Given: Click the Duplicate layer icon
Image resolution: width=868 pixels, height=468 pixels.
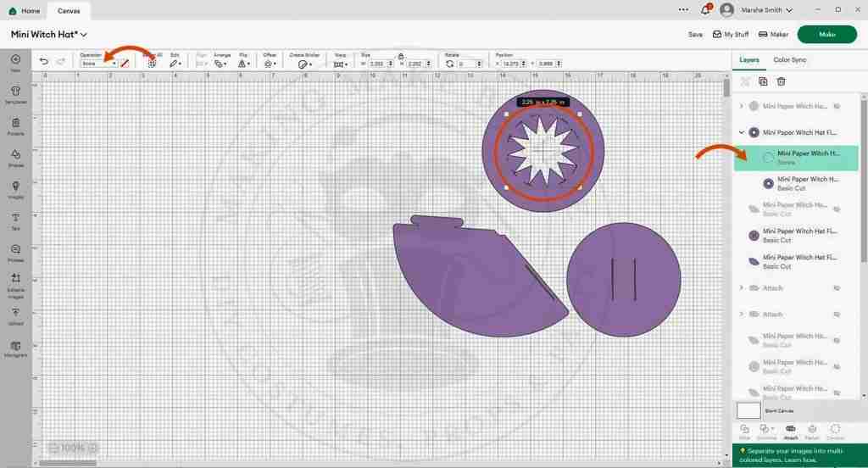Looking at the screenshot, I should click(x=763, y=81).
